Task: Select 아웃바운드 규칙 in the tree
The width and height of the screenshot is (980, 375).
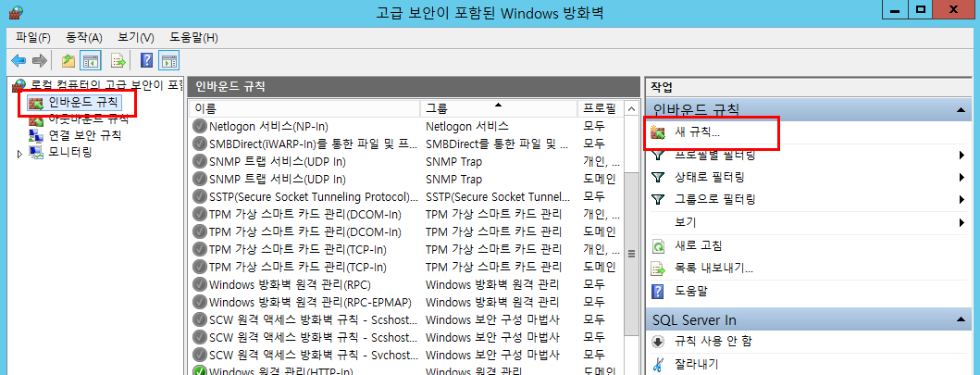Action: click(x=88, y=119)
